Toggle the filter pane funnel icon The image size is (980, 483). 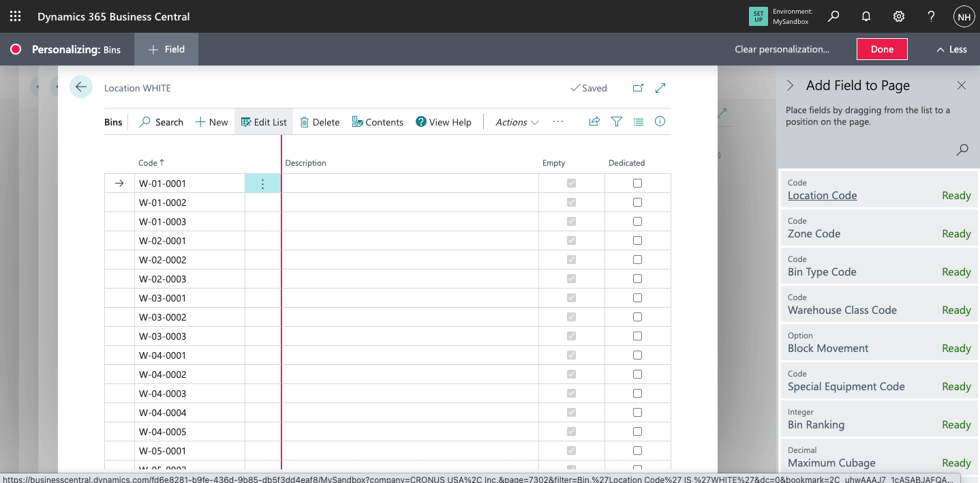[x=617, y=121]
